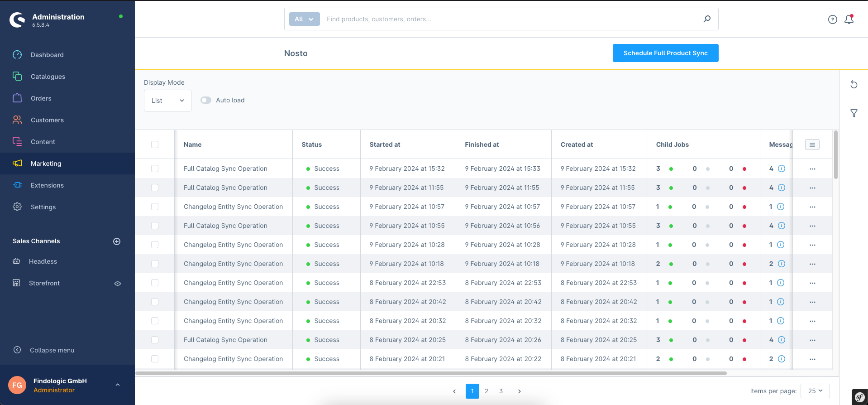This screenshot has width=868, height=405.
Task: Go to next page arrow
Action: [x=519, y=391]
